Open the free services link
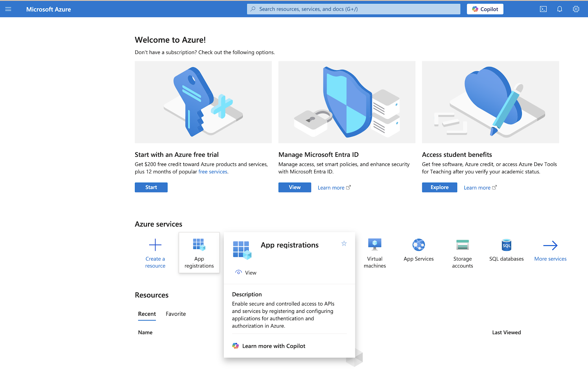The height and width of the screenshot is (372, 588). click(213, 171)
